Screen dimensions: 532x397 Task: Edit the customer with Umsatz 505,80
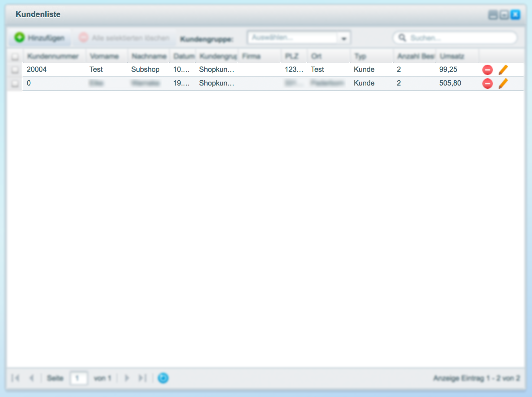pos(503,83)
